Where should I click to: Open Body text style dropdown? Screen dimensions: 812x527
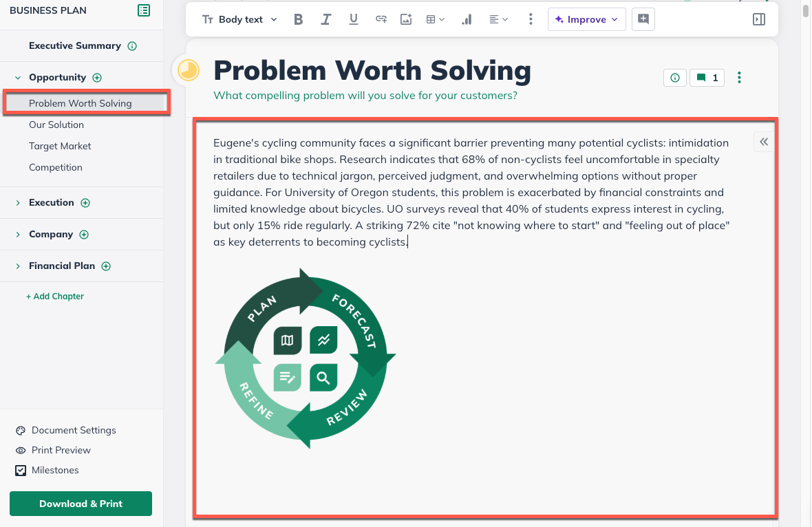tap(239, 19)
